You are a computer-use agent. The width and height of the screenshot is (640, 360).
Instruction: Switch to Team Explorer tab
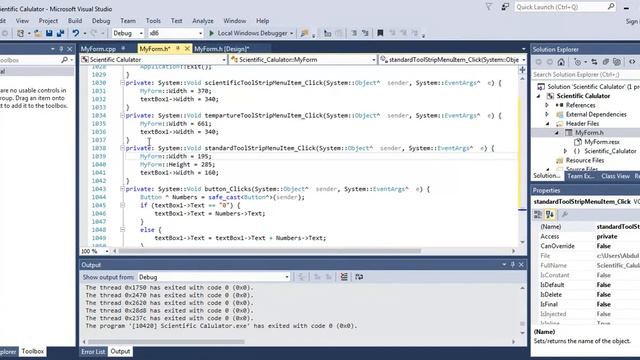click(x=581, y=176)
